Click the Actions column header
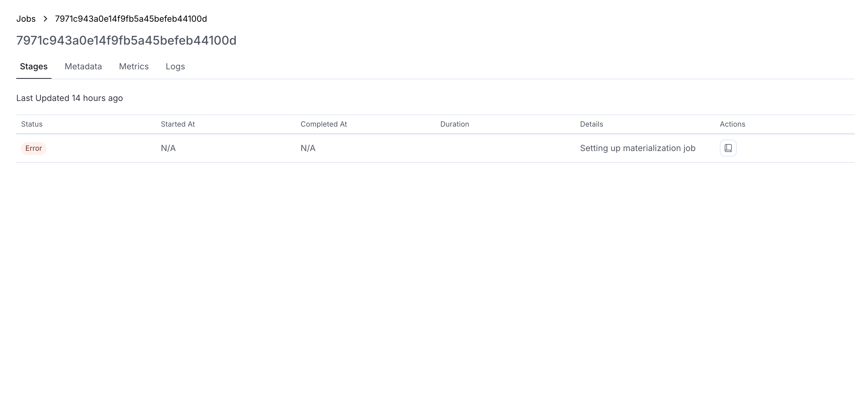868x407 pixels. click(732, 124)
